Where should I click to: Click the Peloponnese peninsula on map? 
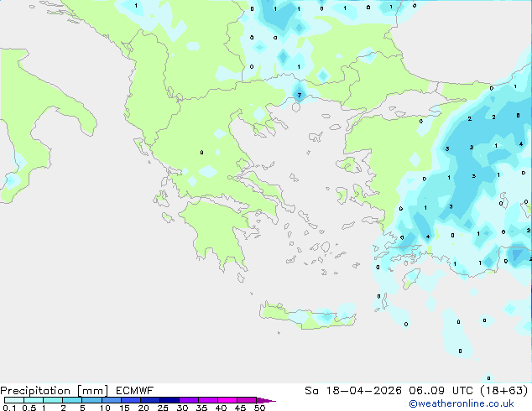(217, 231)
